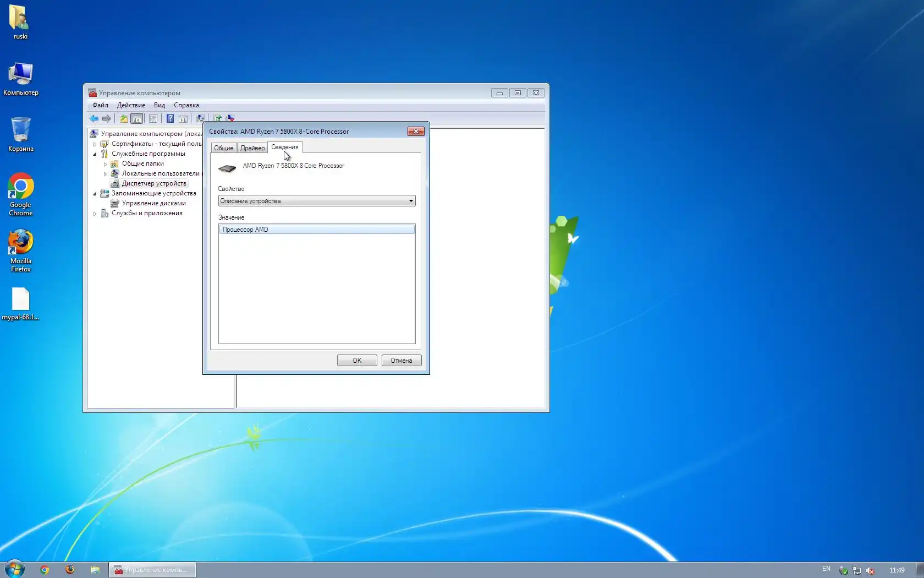924x578 pixels.
Task: Open the Windows Start menu orb
Action: click(15, 569)
